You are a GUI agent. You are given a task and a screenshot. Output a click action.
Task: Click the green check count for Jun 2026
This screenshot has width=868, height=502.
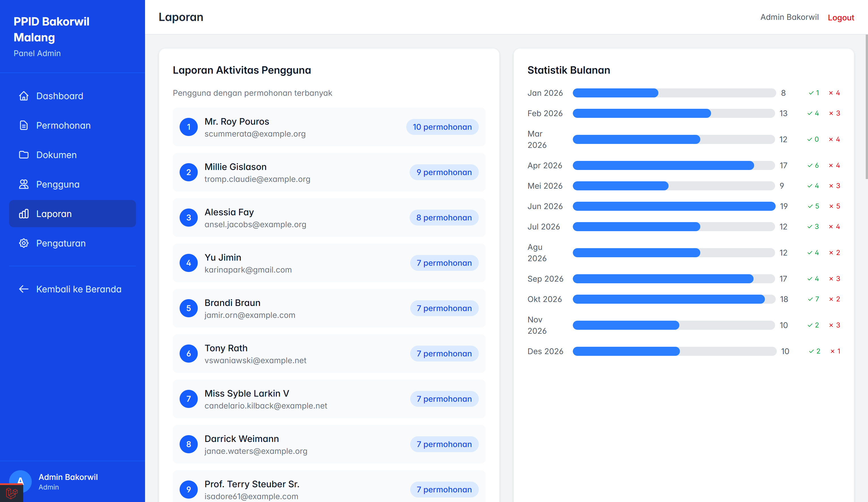[x=813, y=206]
